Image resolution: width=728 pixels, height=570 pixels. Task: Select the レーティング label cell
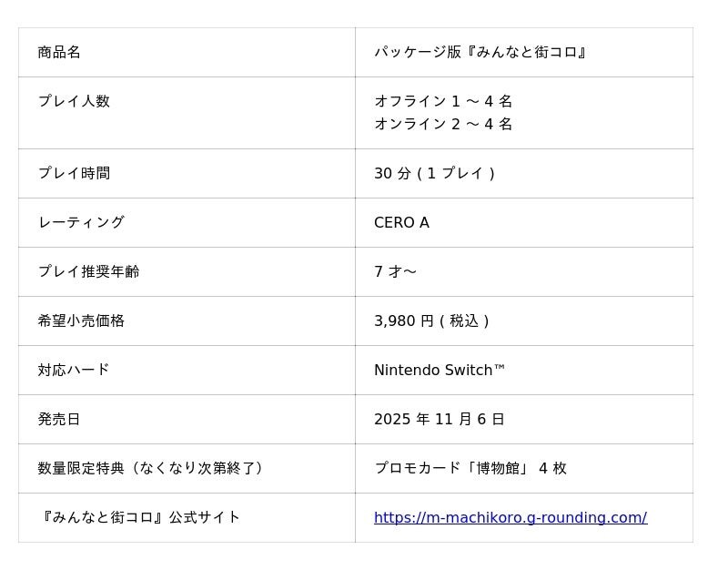pos(81,223)
